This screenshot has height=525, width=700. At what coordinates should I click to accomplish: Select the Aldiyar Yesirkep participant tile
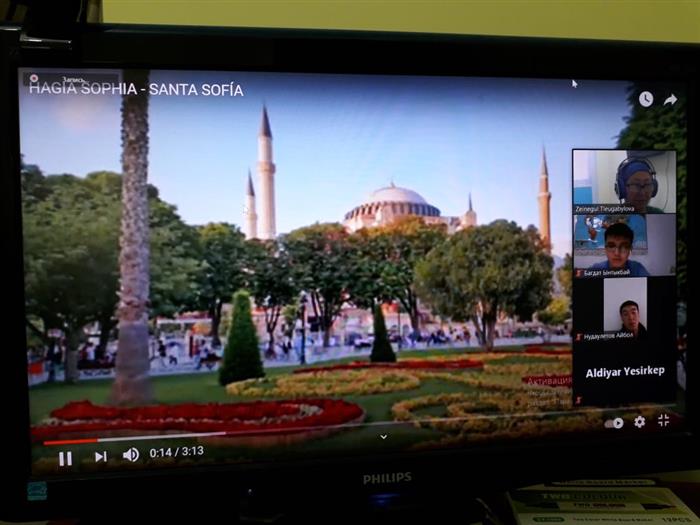click(624, 371)
